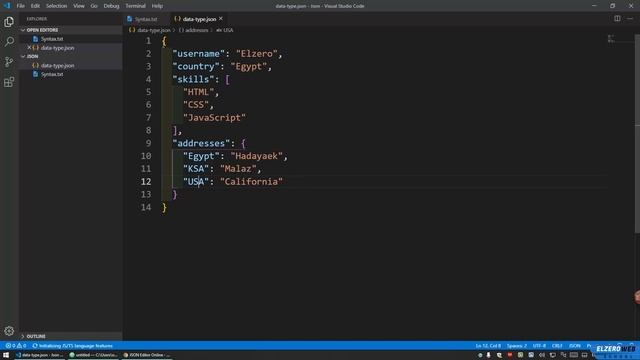This screenshot has width=640, height=360.
Task: Open the Debug menu
Action: [111, 6]
